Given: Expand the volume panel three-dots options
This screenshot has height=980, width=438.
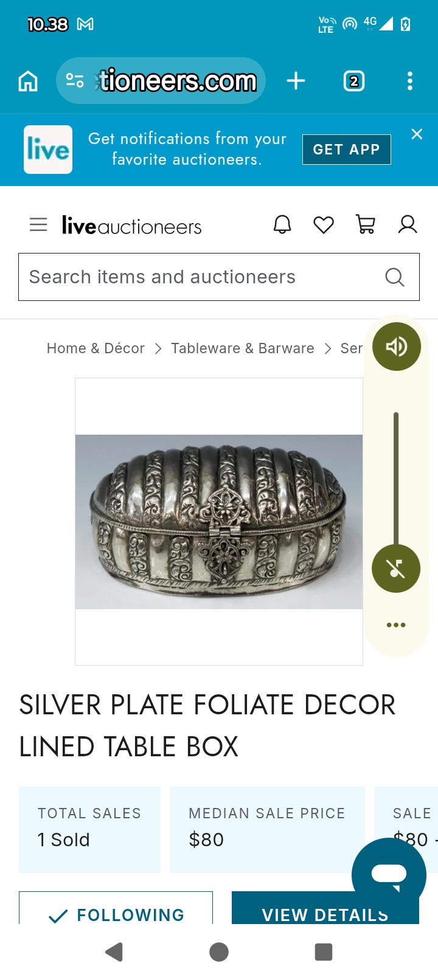Looking at the screenshot, I should tap(396, 625).
